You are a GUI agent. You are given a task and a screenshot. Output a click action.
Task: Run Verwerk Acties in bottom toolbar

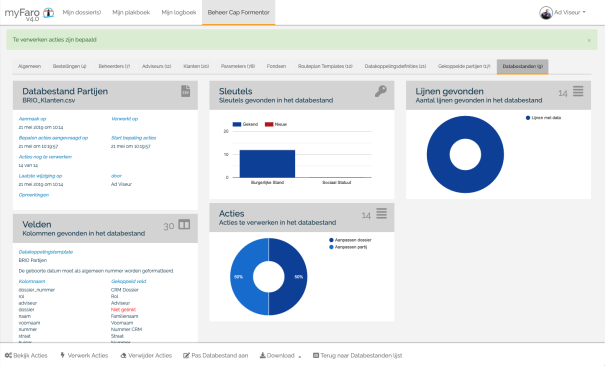click(84, 356)
